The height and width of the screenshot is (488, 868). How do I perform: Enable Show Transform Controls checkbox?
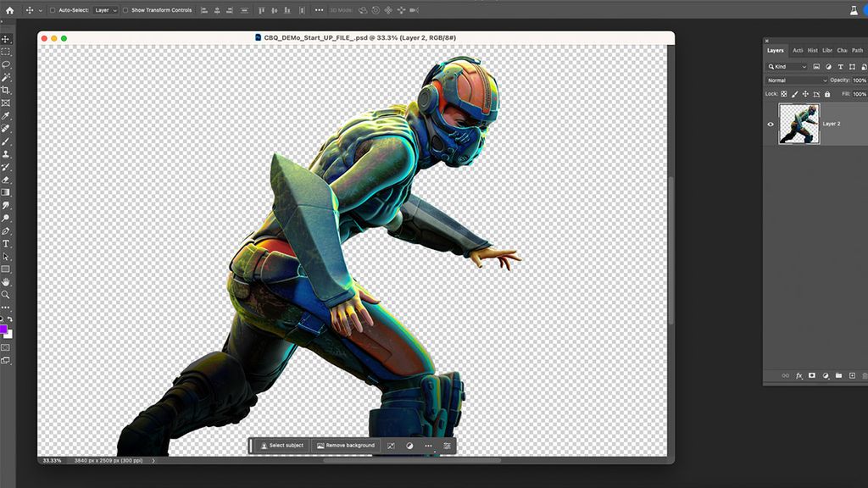(125, 10)
